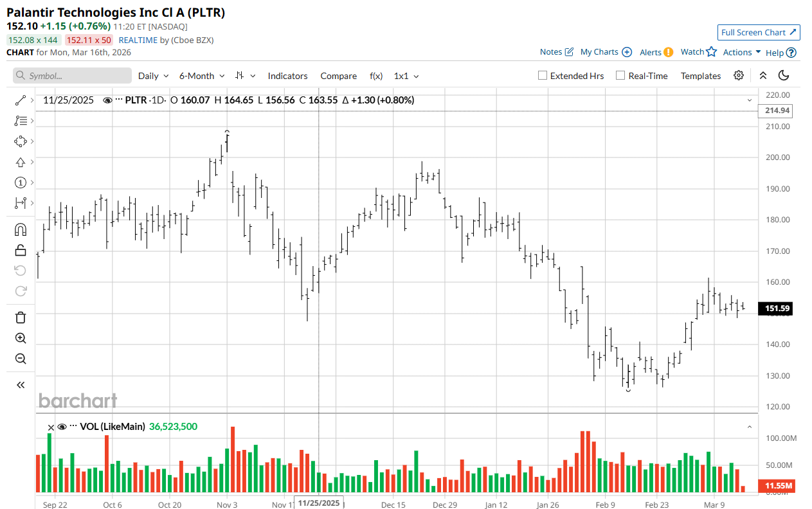Image resolution: width=812 pixels, height=509 pixels.
Task: Open the Fibonacci and text list tools
Action: coord(20,121)
